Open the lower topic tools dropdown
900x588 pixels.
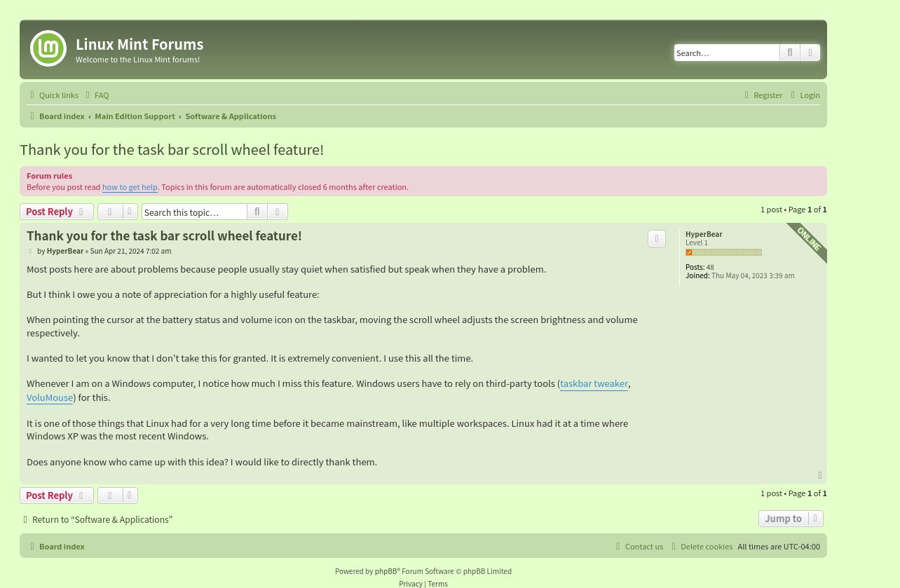pyautogui.click(x=118, y=495)
